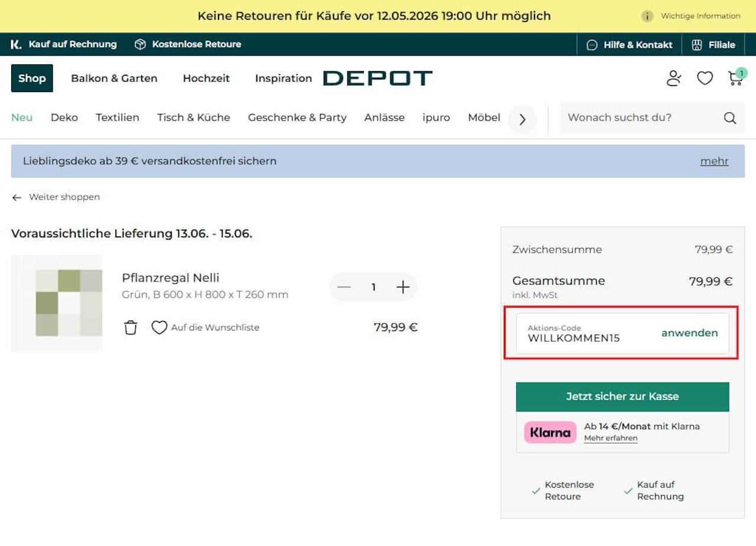Click the back arrow beside Weiter shoppen
Screen dimensions: 756x546
pos(17,197)
